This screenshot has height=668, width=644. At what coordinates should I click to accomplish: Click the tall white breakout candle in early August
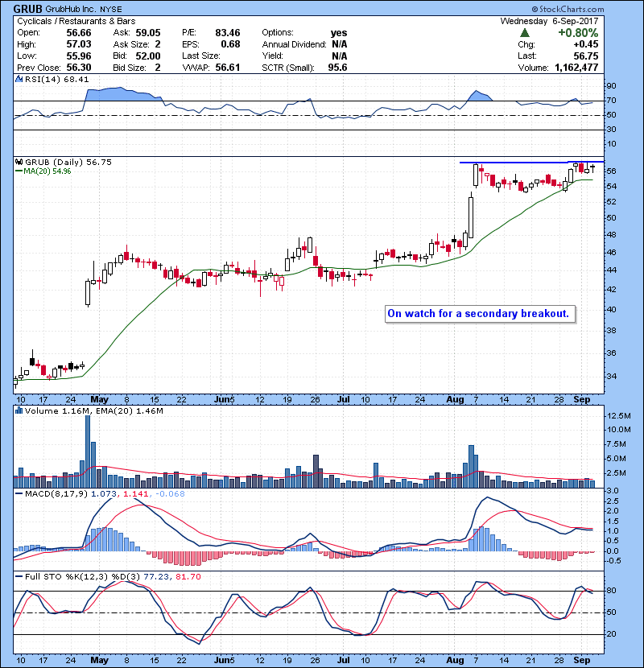pos(471,217)
